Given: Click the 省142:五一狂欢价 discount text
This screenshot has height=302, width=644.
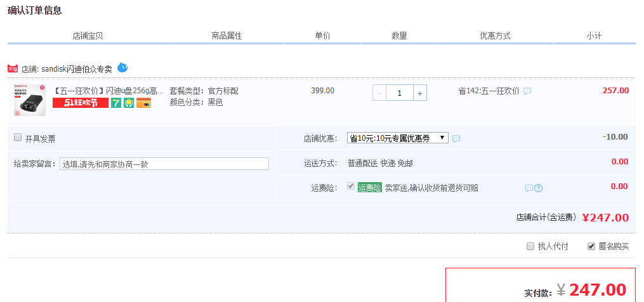Looking at the screenshot, I should coord(489,91).
